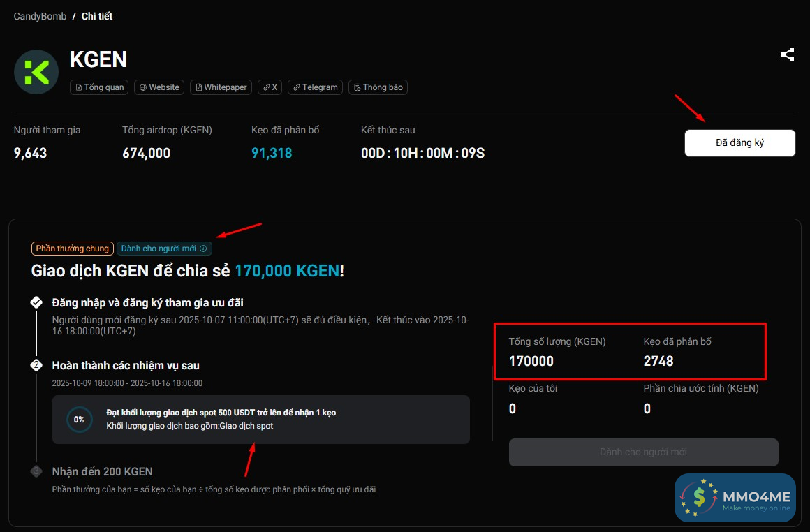The height and width of the screenshot is (532, 810).
Task: Select the Chi tiết breadcrumb item
Action: [x=97, y=16]
